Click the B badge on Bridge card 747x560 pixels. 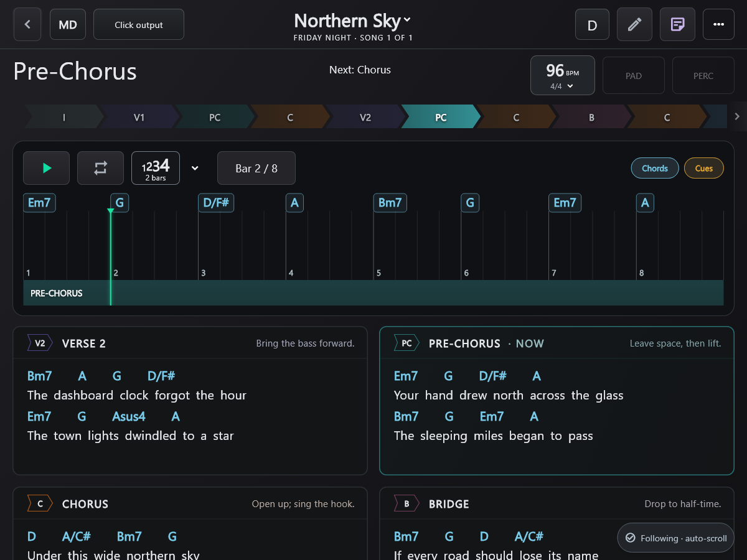point(406,503)
